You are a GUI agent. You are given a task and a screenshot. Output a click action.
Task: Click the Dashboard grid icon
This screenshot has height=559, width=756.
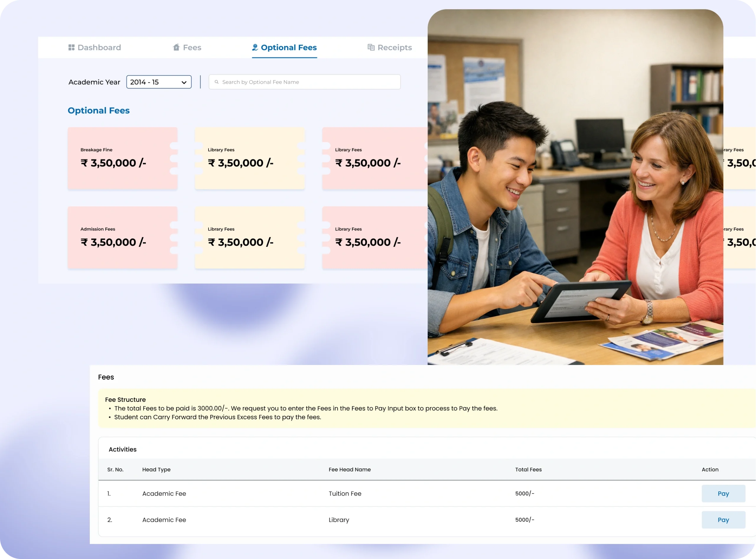[x=71, y=47]
